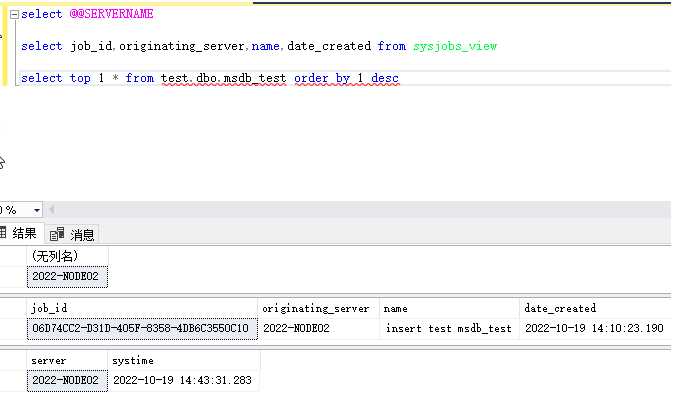This screenshot has width=676, height=397.
Task: Select the 'insert test msdb_test' cell
Action: [449, 328]
